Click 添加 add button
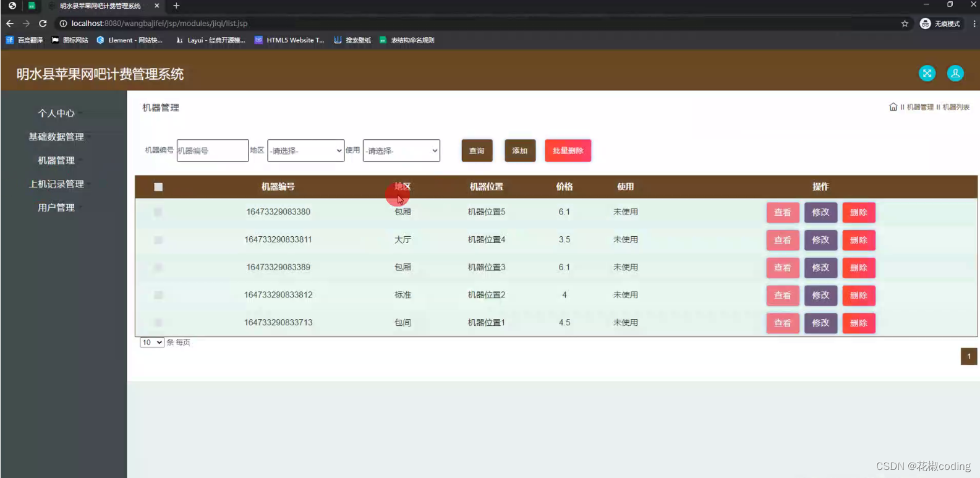 [520, 150]
